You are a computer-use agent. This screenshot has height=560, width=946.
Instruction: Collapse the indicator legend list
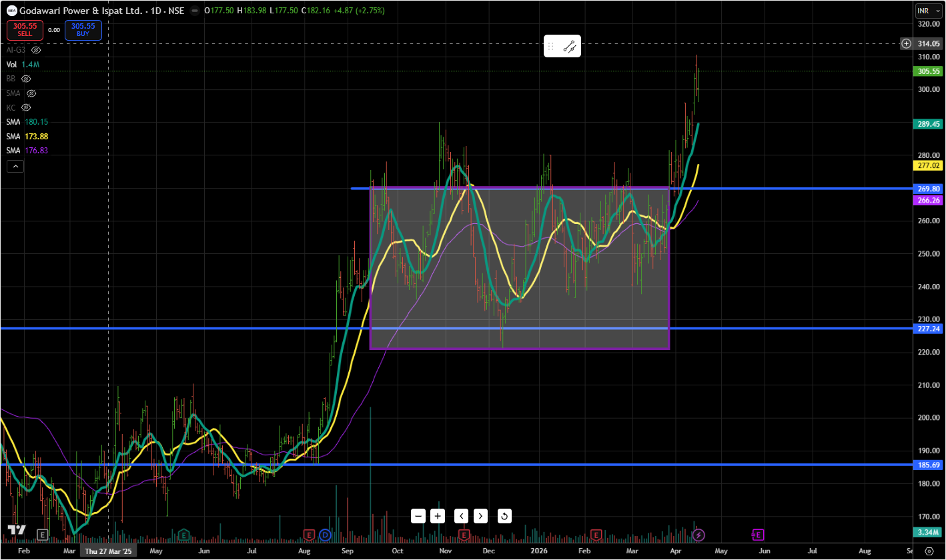tap(15, 167)
